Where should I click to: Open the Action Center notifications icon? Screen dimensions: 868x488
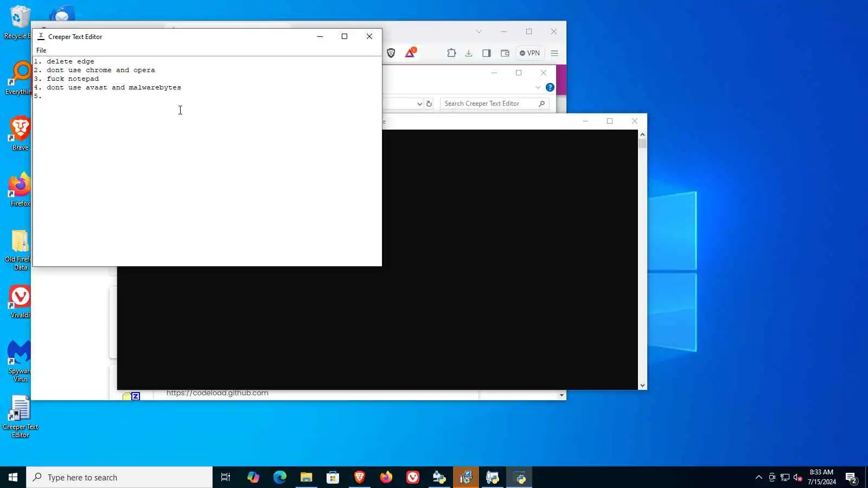(851, 478)
